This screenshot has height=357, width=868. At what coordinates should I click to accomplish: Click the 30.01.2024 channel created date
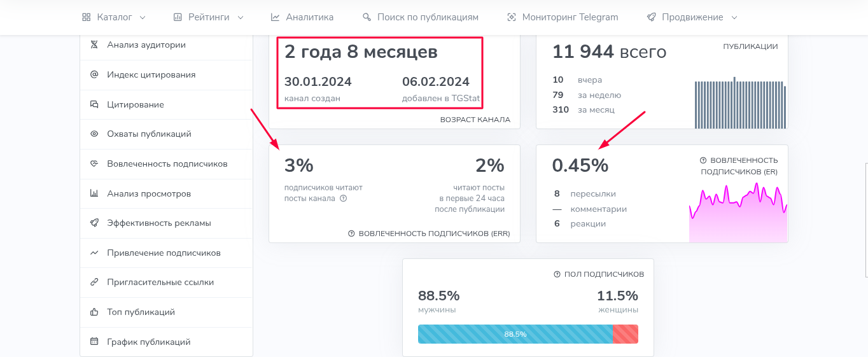(318, 81)
